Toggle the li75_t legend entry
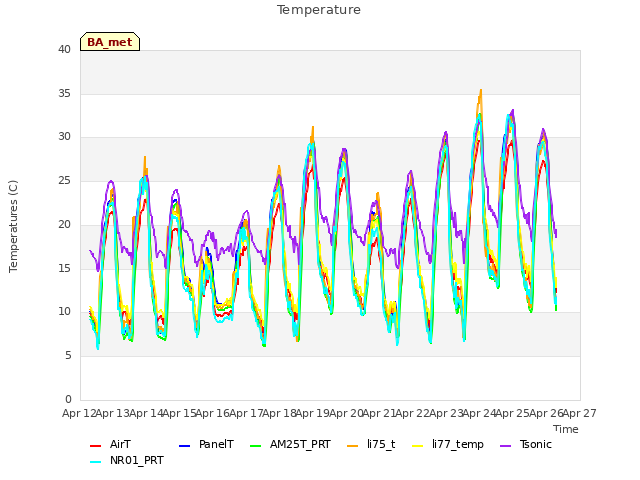Screen dimensions: 640x480 (371, 444)
